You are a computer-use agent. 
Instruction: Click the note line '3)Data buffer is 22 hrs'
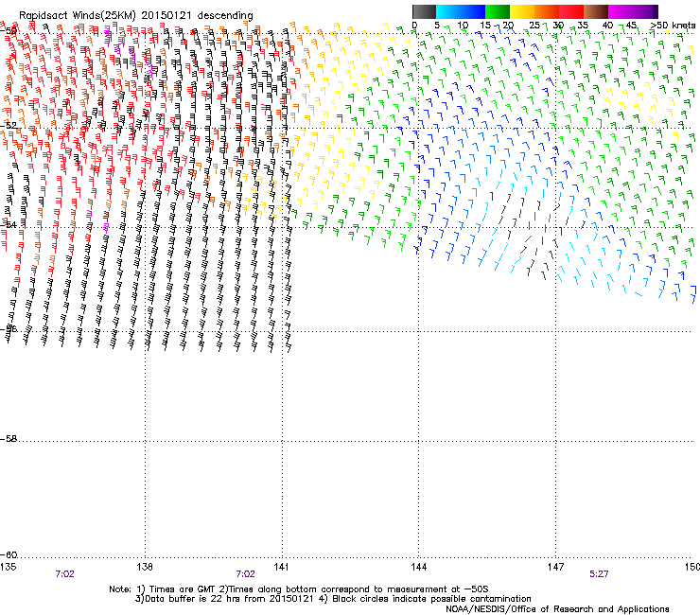coord(334,599)
